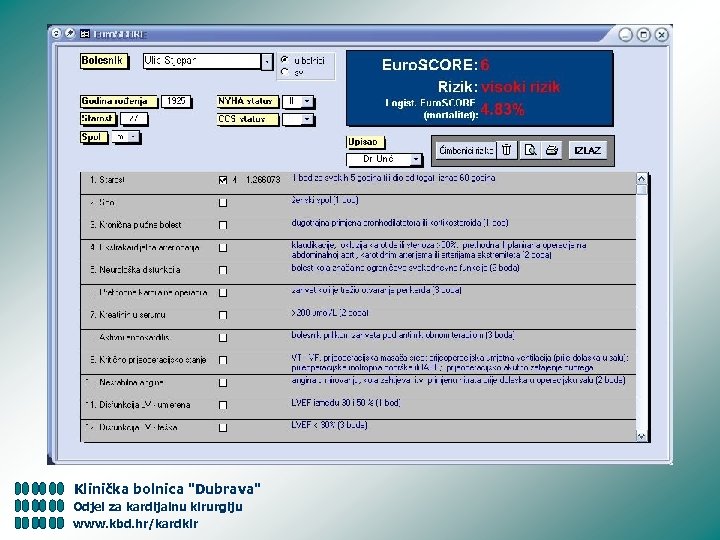Uncheck the Starost risk factor checkbox
This screenshot has width=720, height=540.
pos(223,180)
